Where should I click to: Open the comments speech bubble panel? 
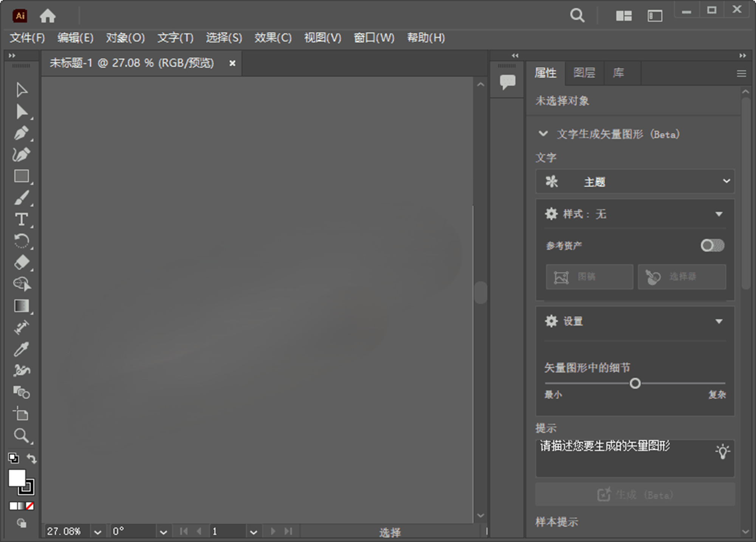[507, 82]
